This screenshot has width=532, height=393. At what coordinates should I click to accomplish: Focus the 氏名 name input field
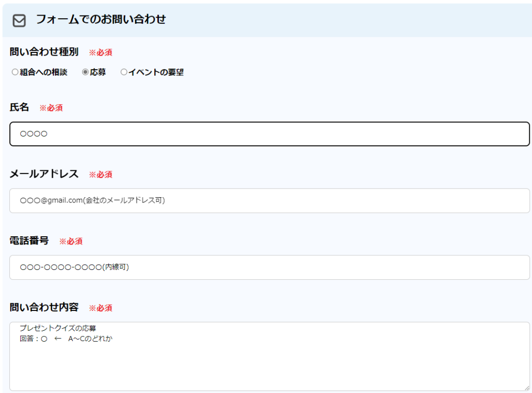tap(269, 134)
